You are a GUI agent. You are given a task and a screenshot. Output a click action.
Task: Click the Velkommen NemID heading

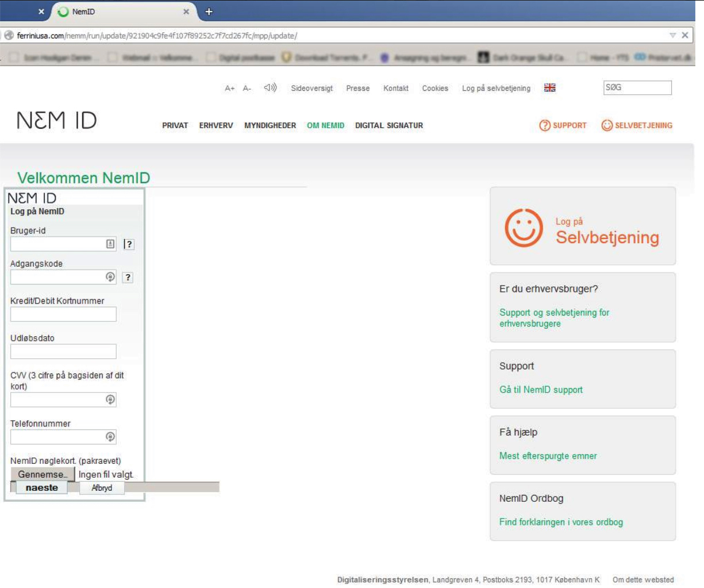[84, 178]
